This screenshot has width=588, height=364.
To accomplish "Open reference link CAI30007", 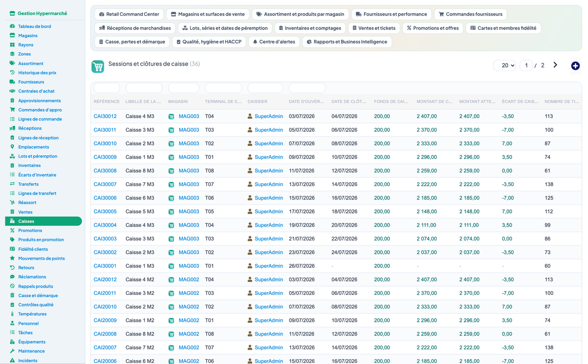I will 105,184.
